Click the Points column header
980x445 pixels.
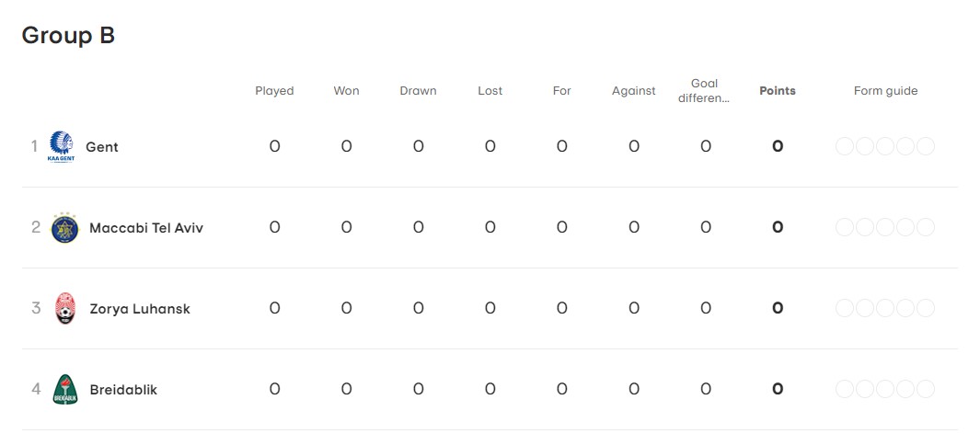[778, 90]
